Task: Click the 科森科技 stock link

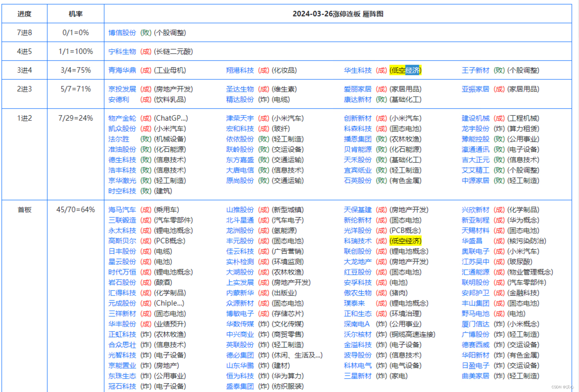Action: [358, 129]
